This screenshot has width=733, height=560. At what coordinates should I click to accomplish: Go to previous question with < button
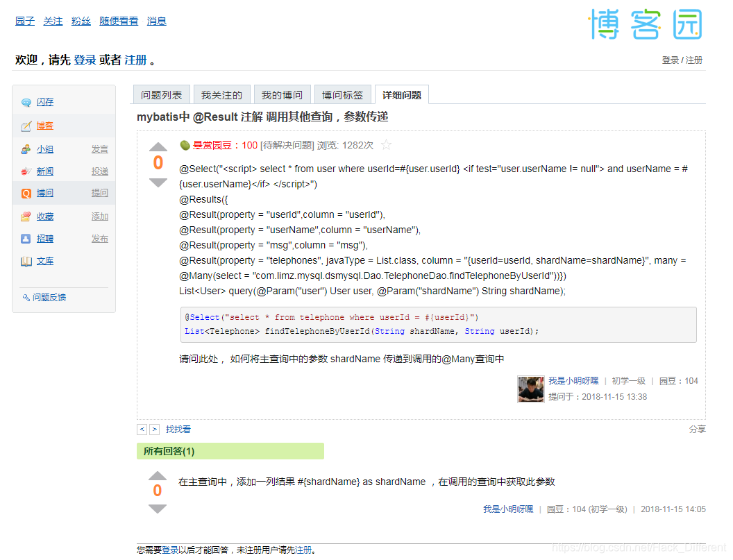pos(142,429)
